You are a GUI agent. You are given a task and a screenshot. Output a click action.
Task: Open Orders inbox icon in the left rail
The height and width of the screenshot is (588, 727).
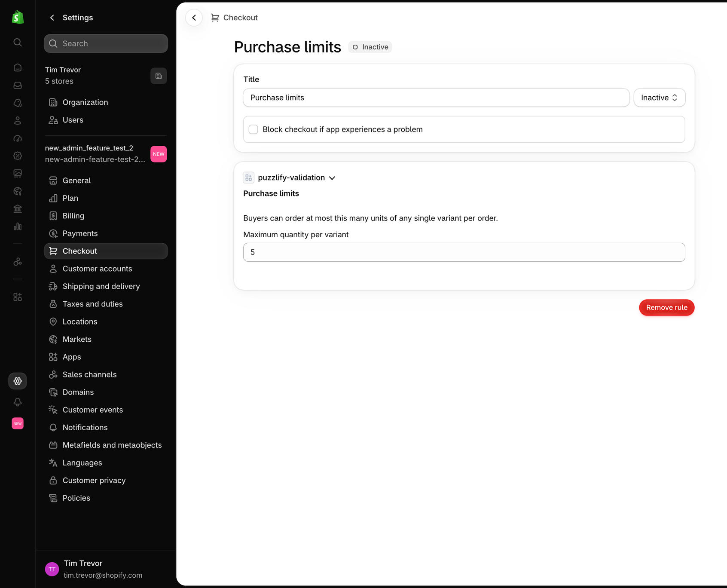(x=18, y=85)
